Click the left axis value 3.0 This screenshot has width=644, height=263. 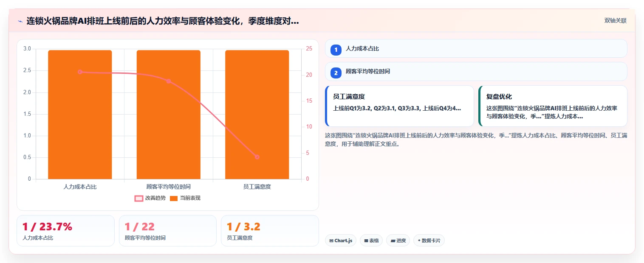click(27, 49)
